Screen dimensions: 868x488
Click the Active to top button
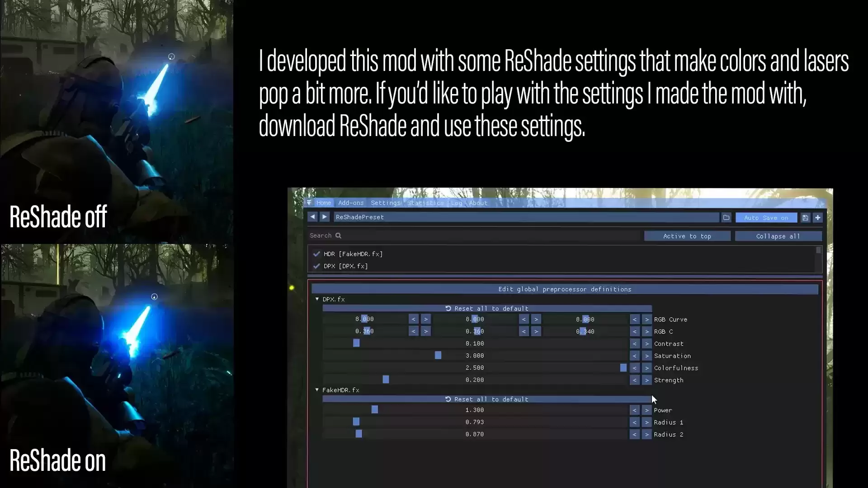coord(687,236)
